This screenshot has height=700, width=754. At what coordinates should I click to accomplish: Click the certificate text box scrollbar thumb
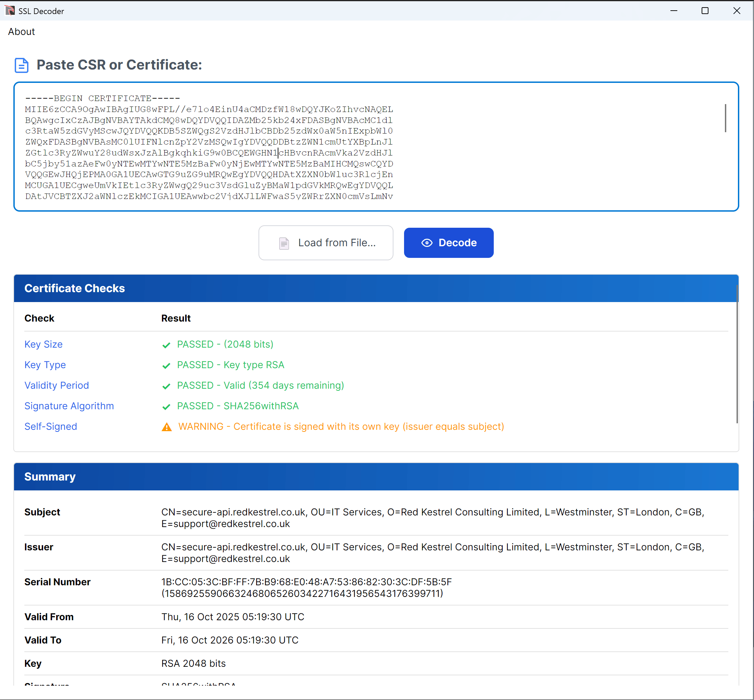(x=725, y=118)
